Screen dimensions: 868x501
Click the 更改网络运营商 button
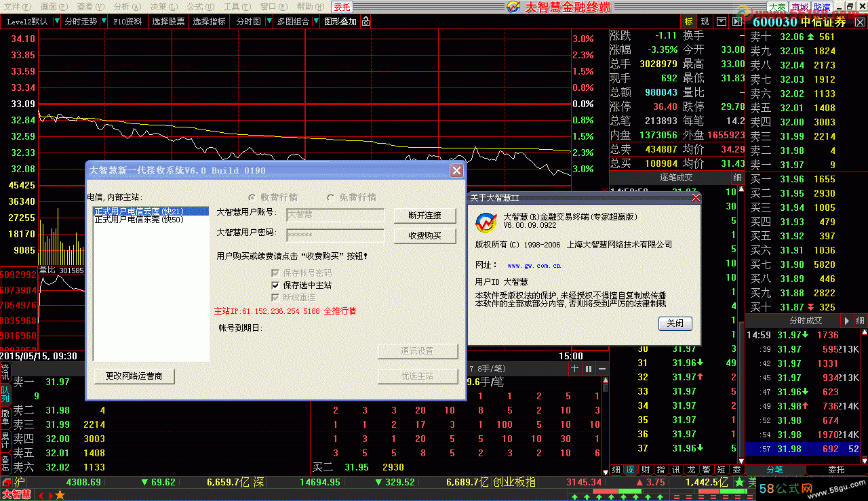click(134, 376)
